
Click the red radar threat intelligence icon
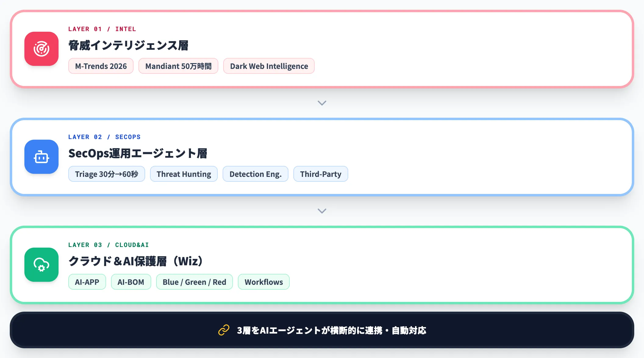pos(41,49)
